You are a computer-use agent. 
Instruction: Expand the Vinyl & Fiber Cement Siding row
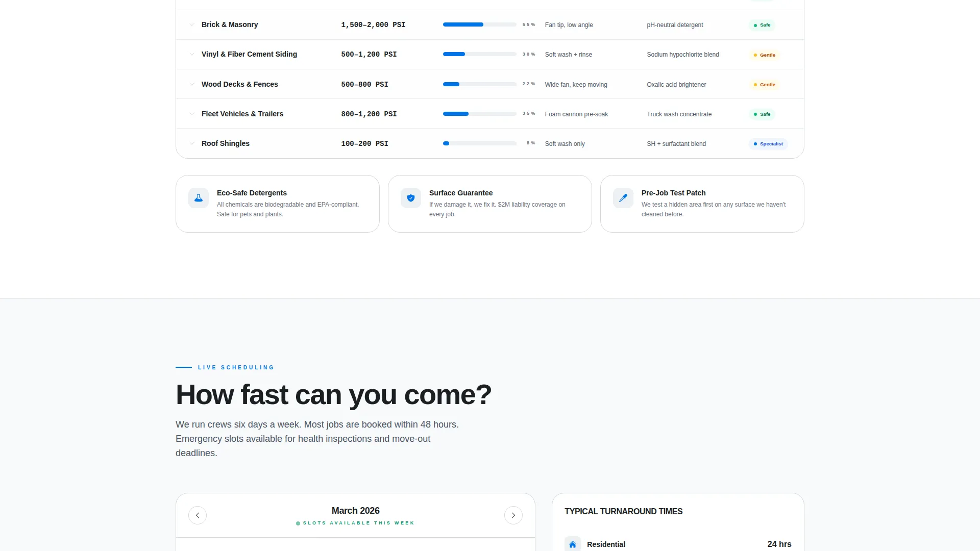pyautogui.click(x=192, y=54)
